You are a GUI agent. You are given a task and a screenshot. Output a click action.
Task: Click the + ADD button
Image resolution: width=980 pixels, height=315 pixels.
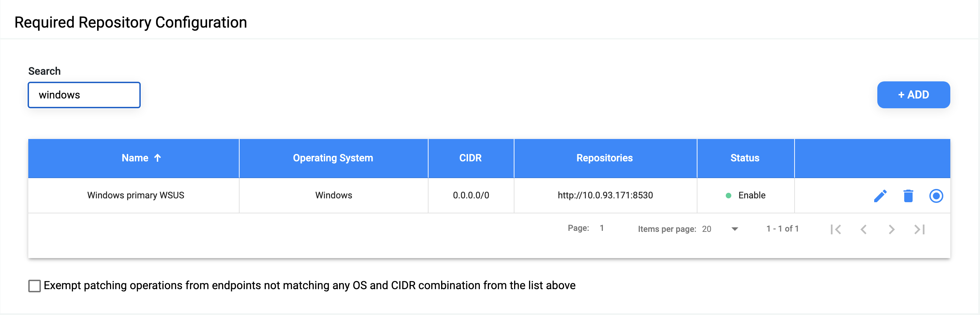pos(913,95)
